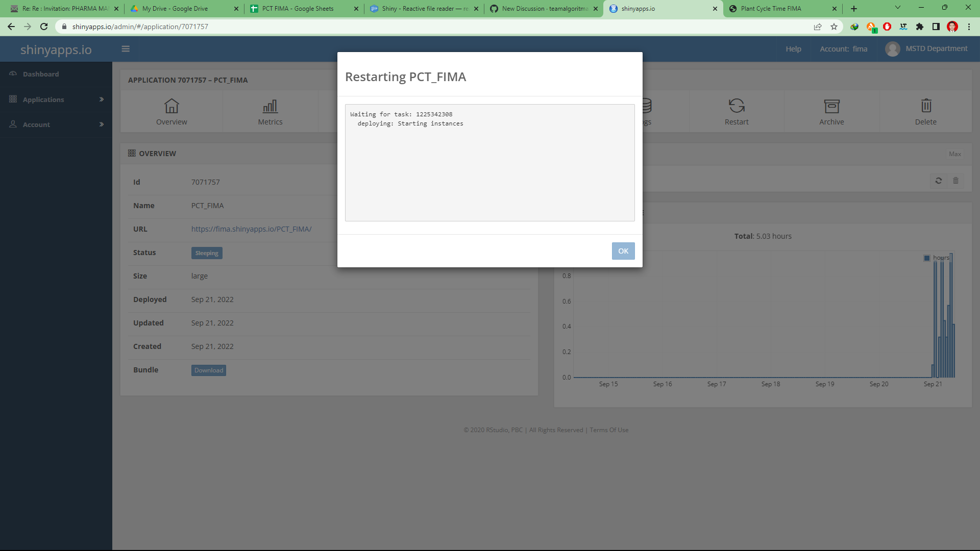Refresh the metrics chart with the circular arrow icon
Screen dimensions: 980x551
[x=938, y=181]
